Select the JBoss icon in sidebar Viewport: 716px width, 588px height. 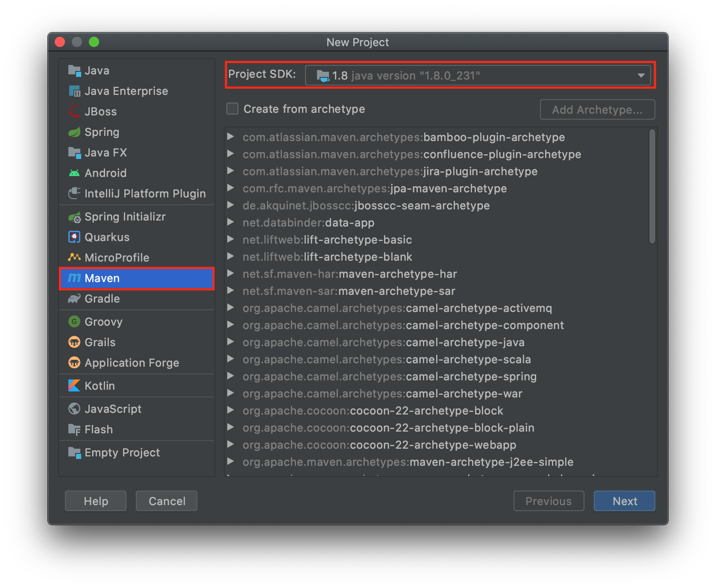[74, 112]
